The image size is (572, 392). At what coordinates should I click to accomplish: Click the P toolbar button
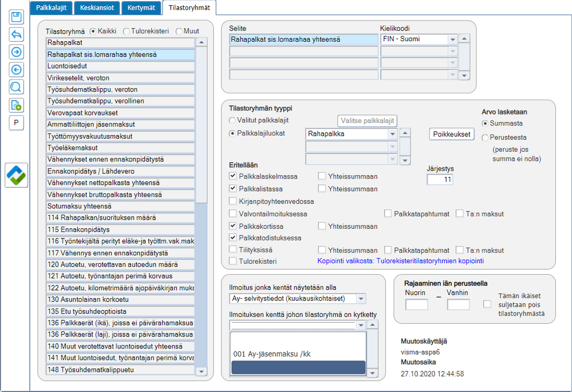(x=17, y=123)
